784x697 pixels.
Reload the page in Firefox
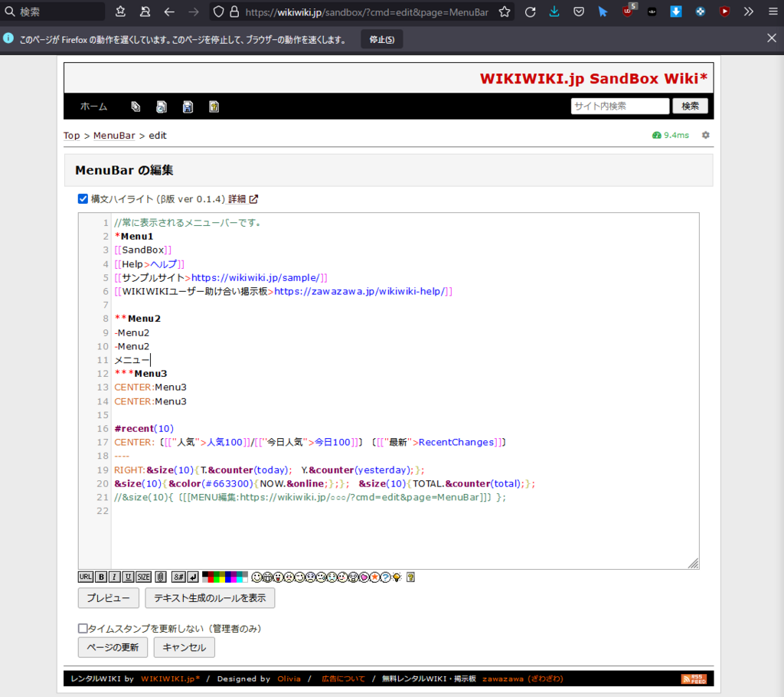530,12
